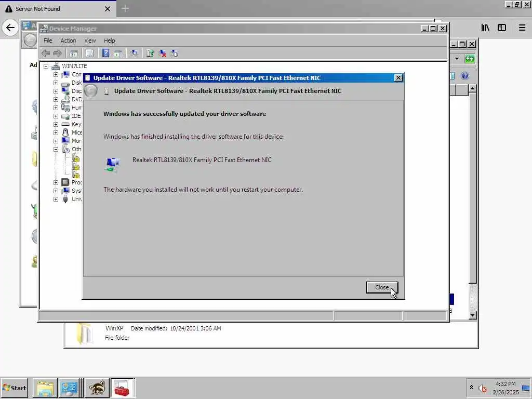
Task: Select the WIN7LITE computer name in tree
Action: coord(74,66)
